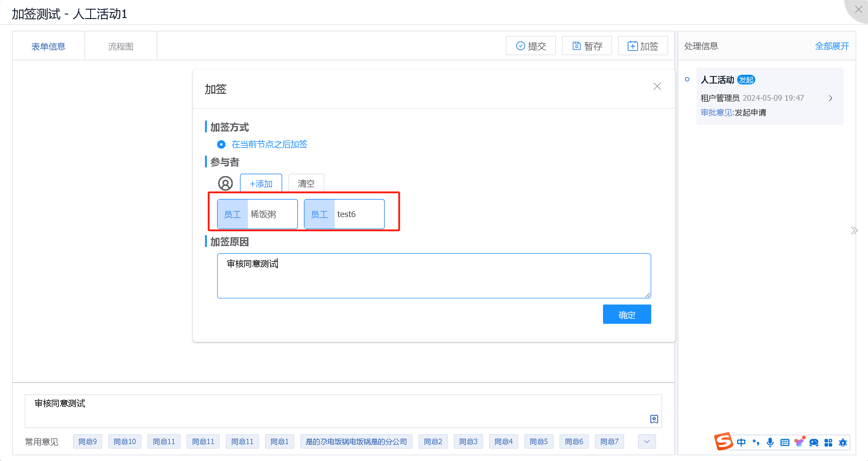Viewport: 868px width, 461px height.
Task: Collapse the 处理信息 side panel arrows
Action: [854, 231]
